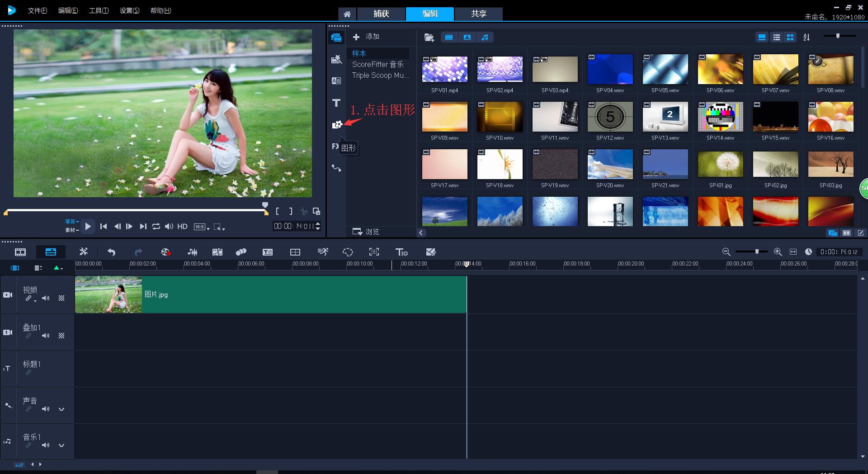Open the Media library panel icon

point(336,38)
